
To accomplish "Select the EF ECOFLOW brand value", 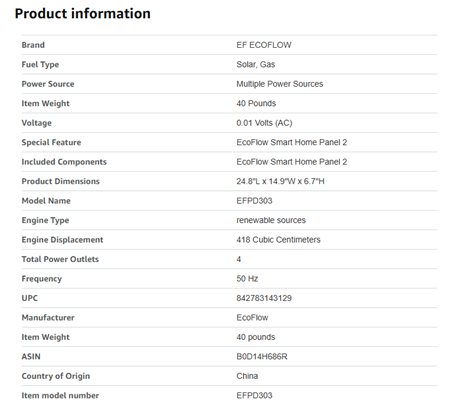I will [x=264, y=45].
